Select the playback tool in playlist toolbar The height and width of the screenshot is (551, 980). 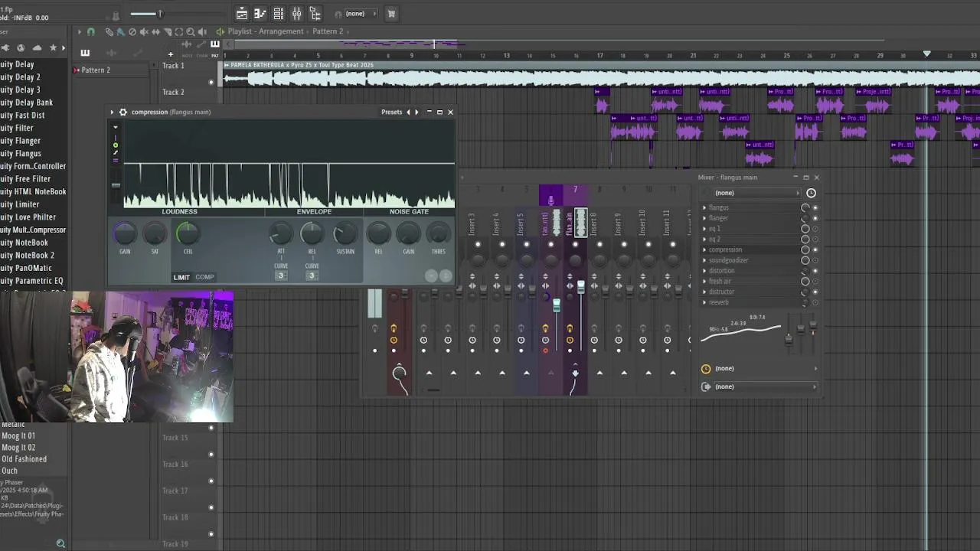click(202, 31)
